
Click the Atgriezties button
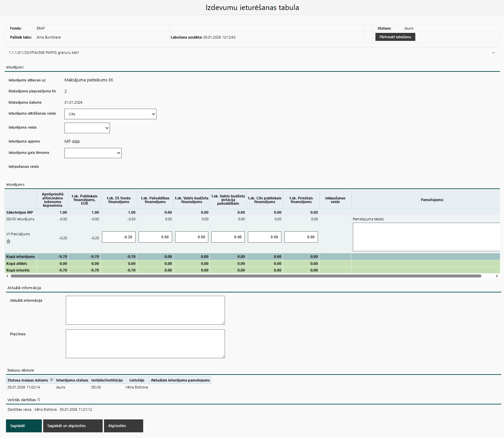pos(123,426)
